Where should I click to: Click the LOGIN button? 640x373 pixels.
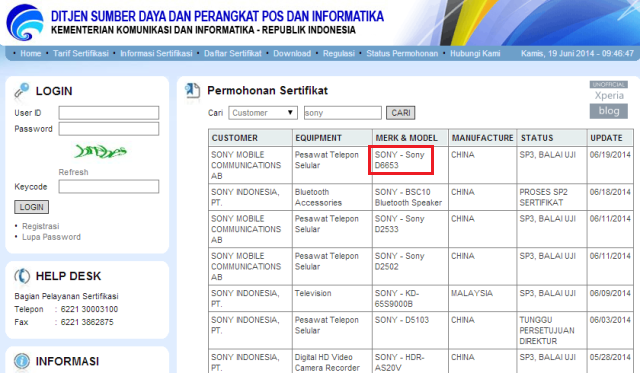[x=31, y=207]
